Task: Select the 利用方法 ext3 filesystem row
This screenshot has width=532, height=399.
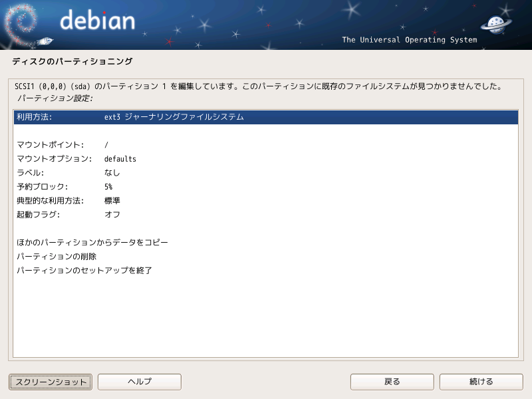Action: [265, 117]
